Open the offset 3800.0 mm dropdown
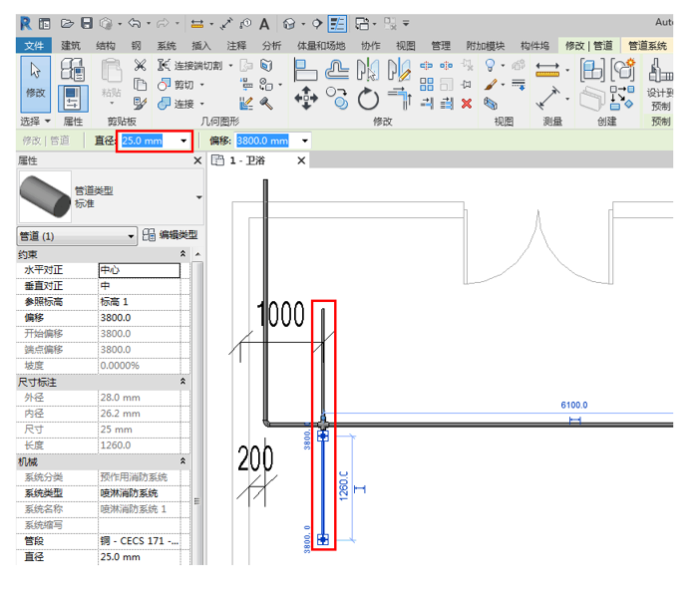 [x=305, y=141]
